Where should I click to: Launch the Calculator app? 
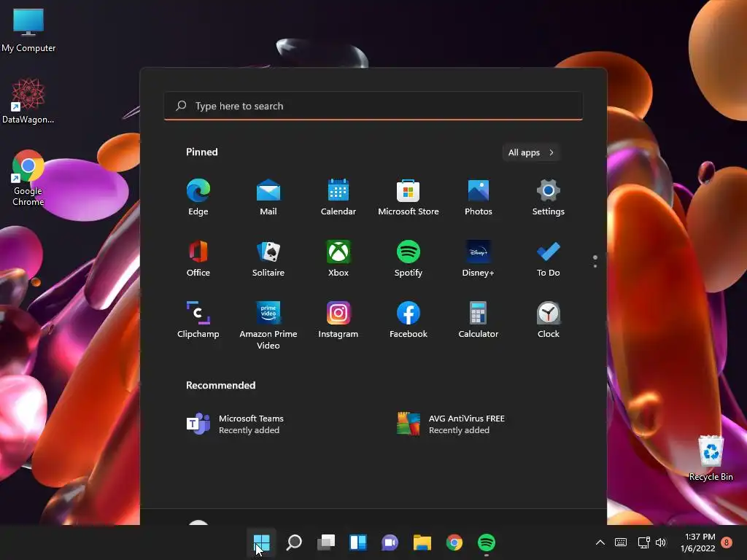point(479,320)
